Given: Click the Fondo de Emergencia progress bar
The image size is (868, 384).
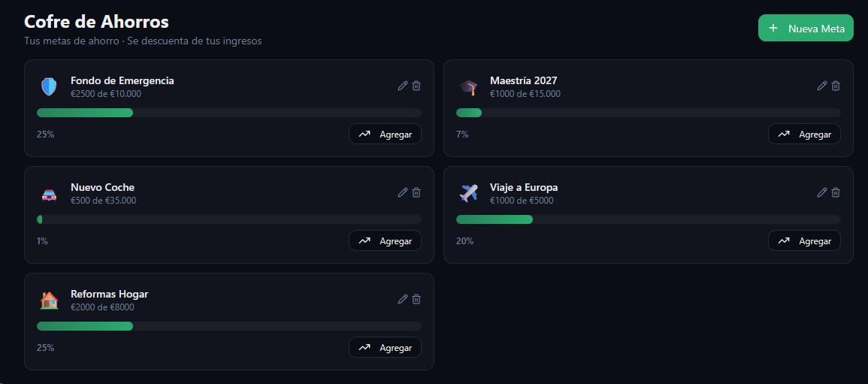Looking at the screenshot, I should 228,113.
